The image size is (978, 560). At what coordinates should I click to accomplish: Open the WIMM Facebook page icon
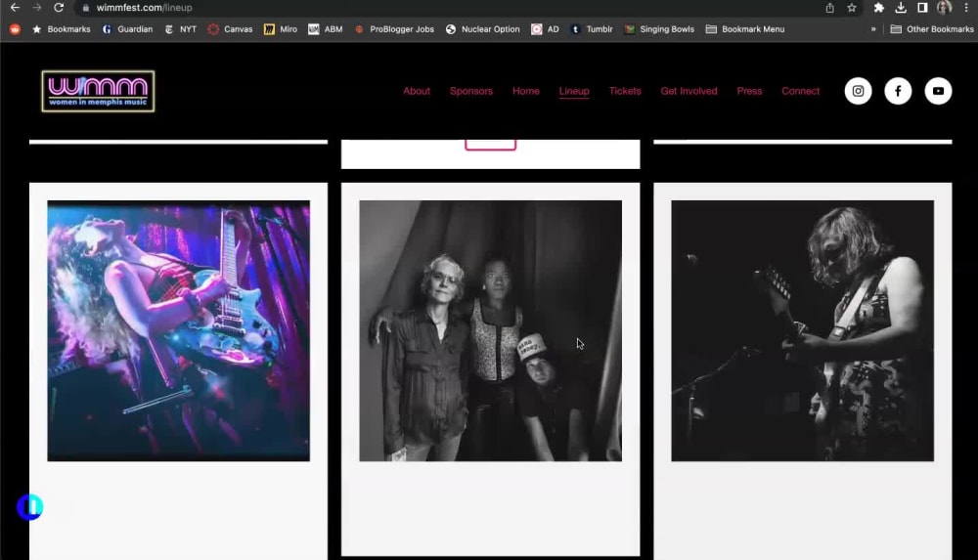(x=898, y=91)
